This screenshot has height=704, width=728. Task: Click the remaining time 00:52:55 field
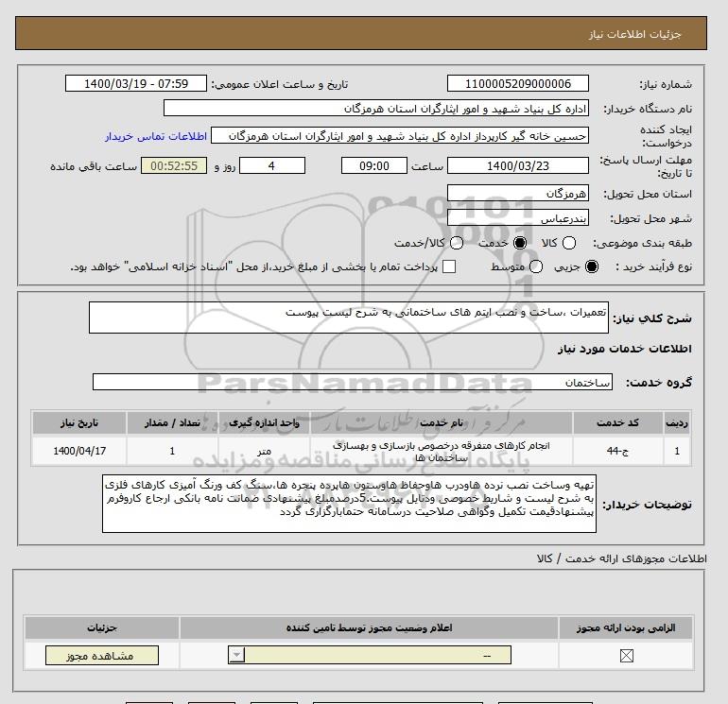(174, 165)
